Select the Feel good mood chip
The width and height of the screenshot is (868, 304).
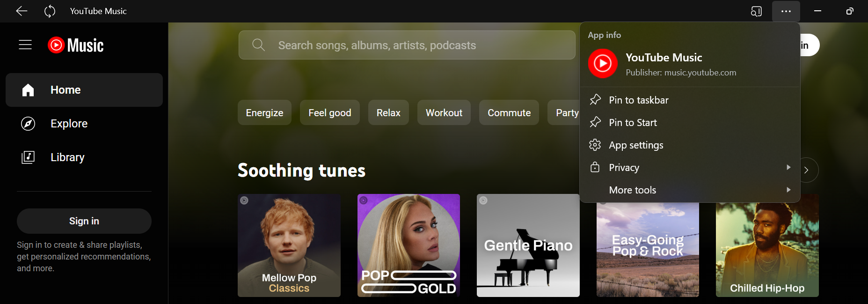[x=329, y=112]
